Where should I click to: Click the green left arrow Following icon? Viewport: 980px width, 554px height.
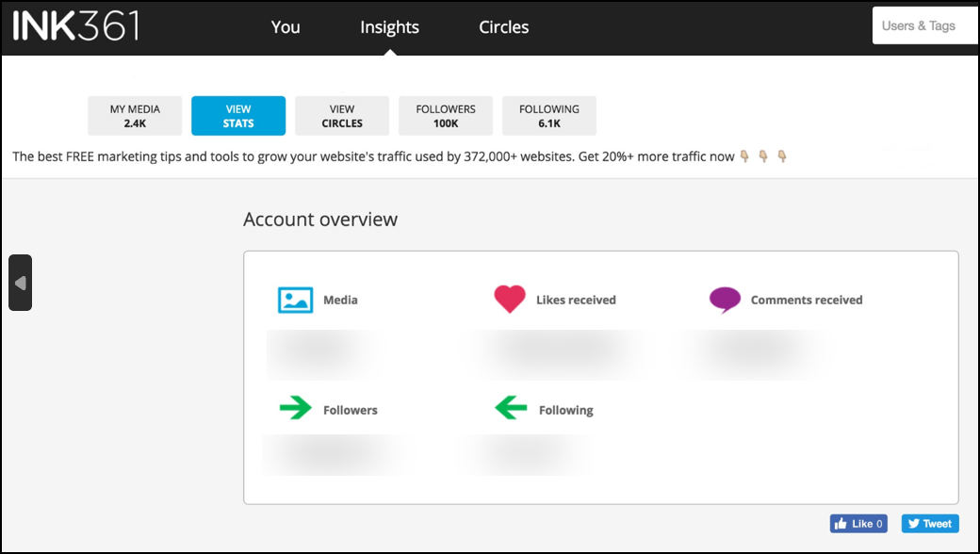pos(511,409)
